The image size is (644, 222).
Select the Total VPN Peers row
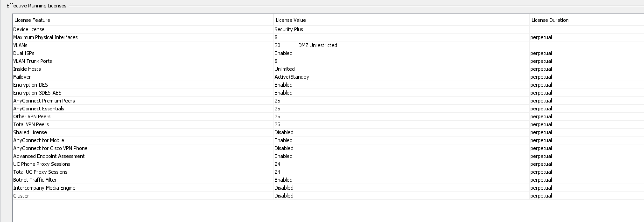tap(328, 124)
